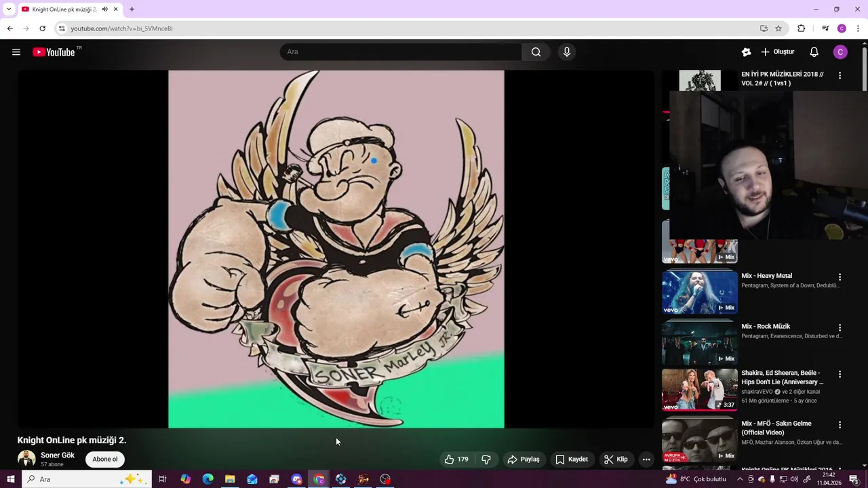Open the Windows Start menu
The image size is (868, 488).
10,479
